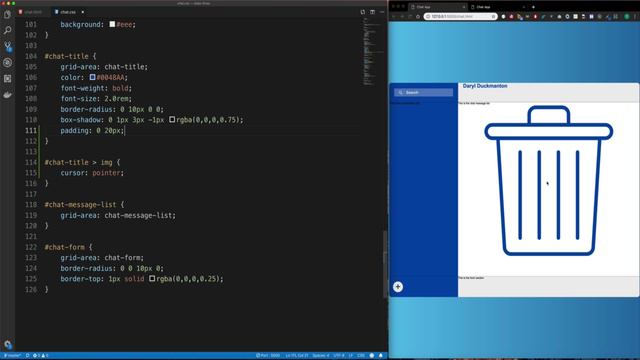Click 'grid-area: chat-form;' on line 123
640x360 pixels.
click(102, 258)
